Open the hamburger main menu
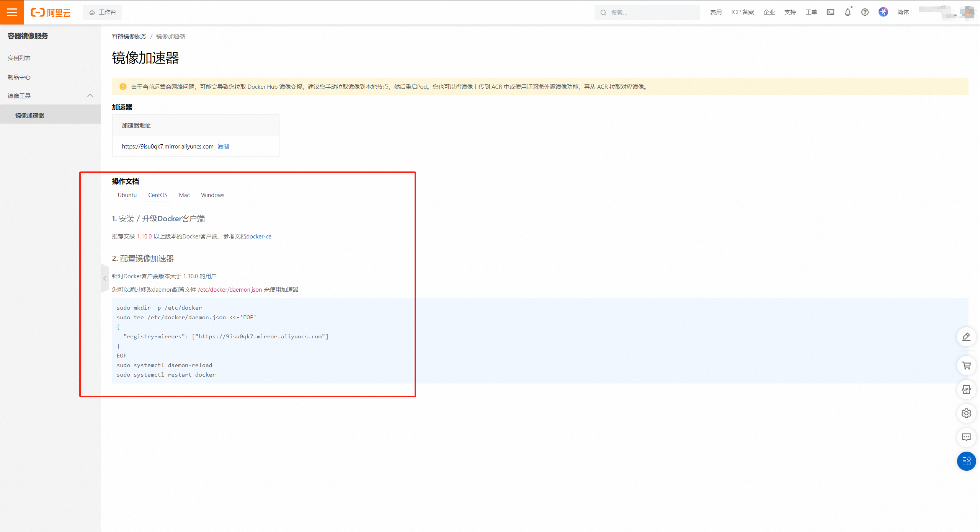This screenshot has height=532, width=980. (12, 12)
